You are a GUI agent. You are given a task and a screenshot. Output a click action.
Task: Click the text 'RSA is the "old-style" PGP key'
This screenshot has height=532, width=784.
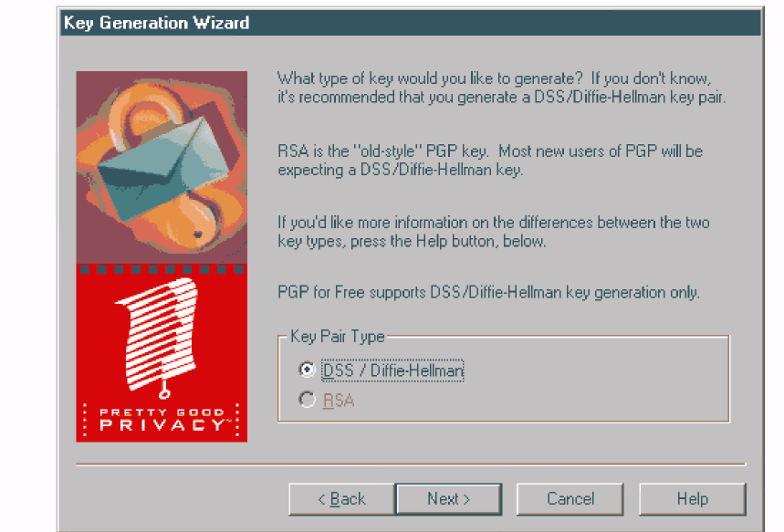pos(382,151)
